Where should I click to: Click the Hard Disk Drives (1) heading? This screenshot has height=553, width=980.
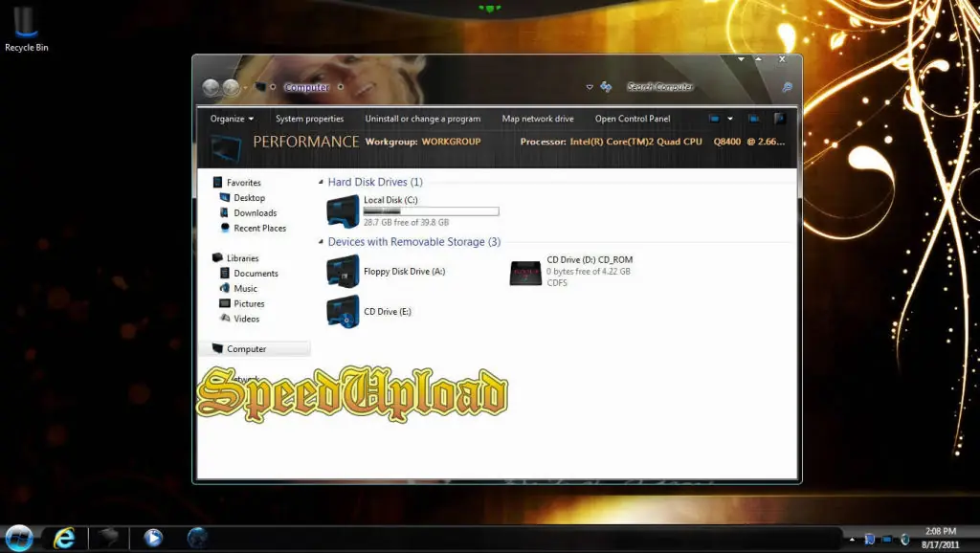coord(375,182)
